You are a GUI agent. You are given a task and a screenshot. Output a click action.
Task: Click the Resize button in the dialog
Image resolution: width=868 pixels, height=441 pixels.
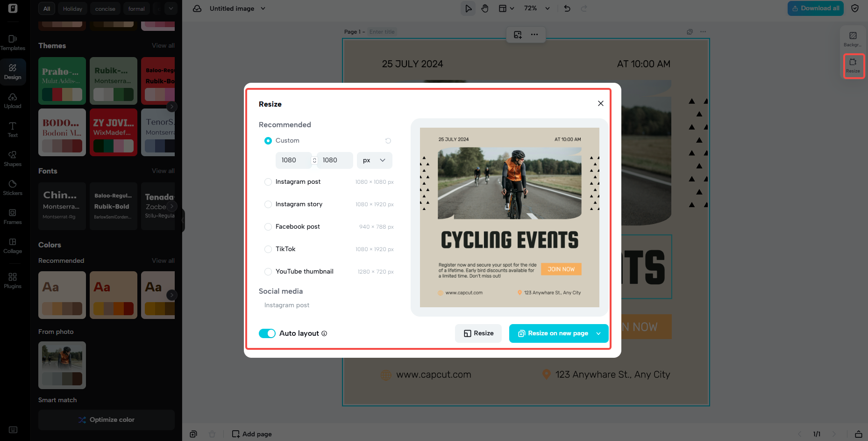pos(478,333)
